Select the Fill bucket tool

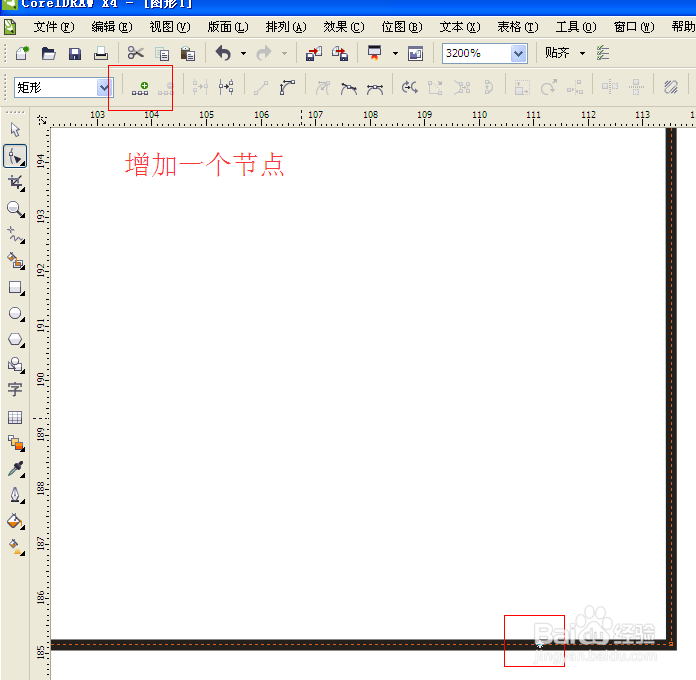pos(16,521)
